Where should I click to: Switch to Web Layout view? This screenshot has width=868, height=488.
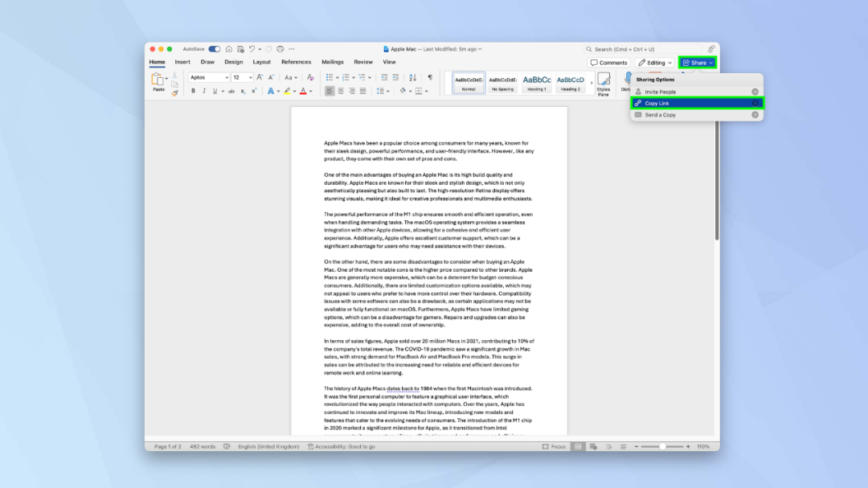coord(593,446)
